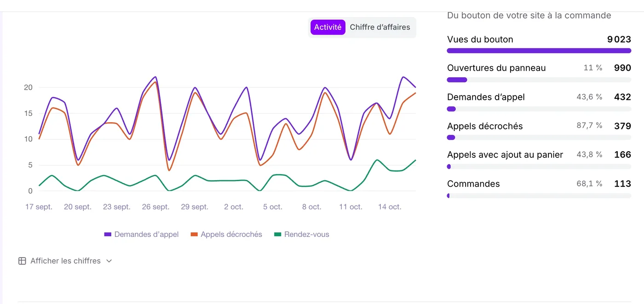
Task: Click the Vues du bouton progress bar
Action: click(539, 51)
